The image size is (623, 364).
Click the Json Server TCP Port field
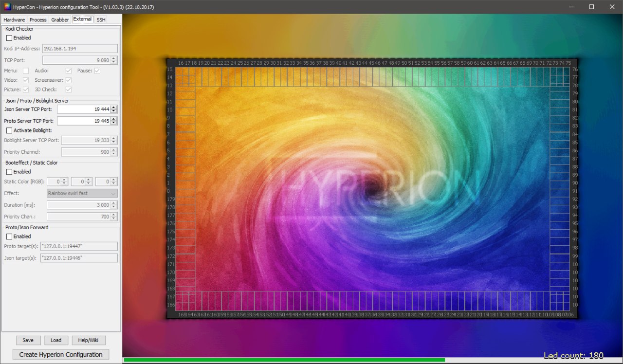[84, 109]
